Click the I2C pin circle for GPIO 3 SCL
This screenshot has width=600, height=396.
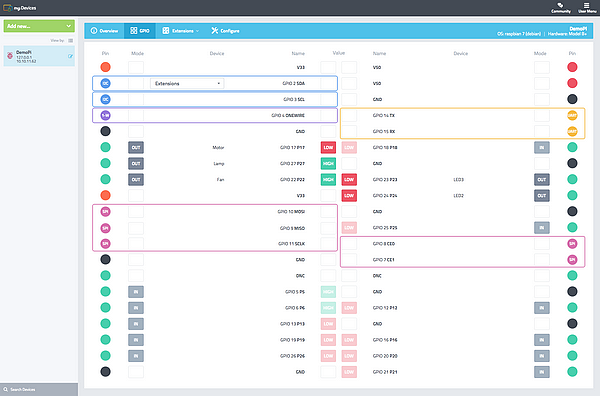pos(106,99)
